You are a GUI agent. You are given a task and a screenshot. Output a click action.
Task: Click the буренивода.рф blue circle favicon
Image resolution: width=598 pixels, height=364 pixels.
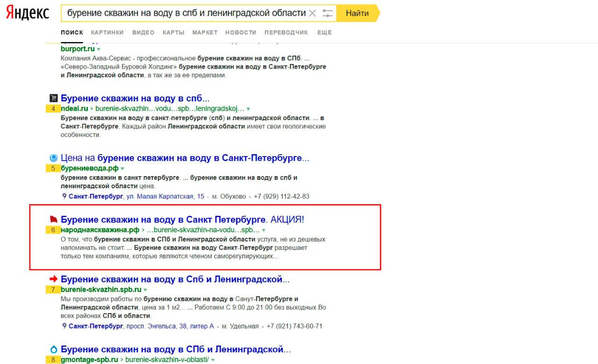tap(54, 158)
